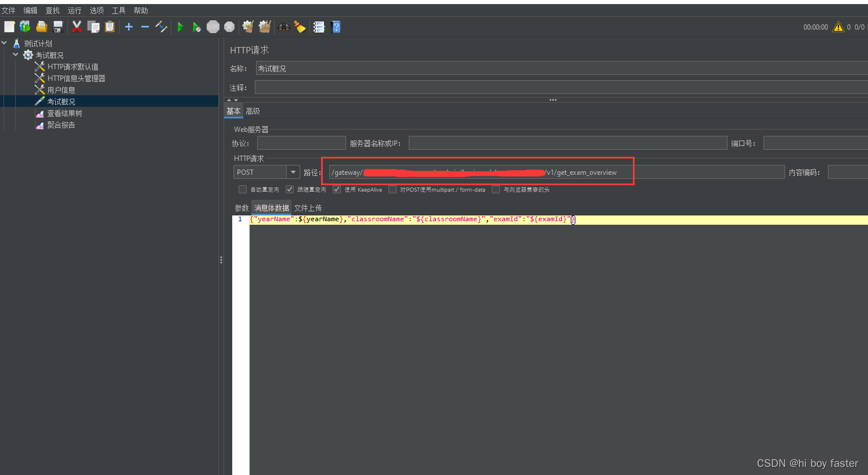Image resolution: width=868 pixels, height=475 pixels.
Task: Click the JSON body line in editor
Action: click(x=559, y=219)
